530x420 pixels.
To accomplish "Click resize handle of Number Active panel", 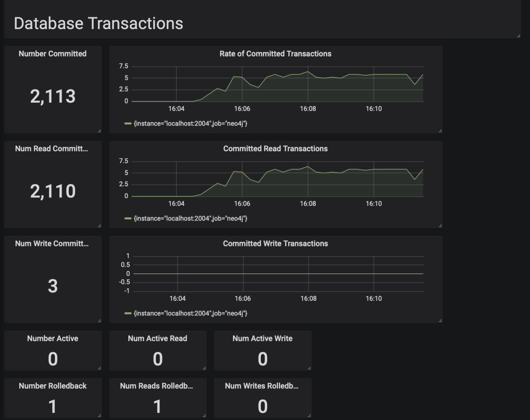I will [99, 368].
